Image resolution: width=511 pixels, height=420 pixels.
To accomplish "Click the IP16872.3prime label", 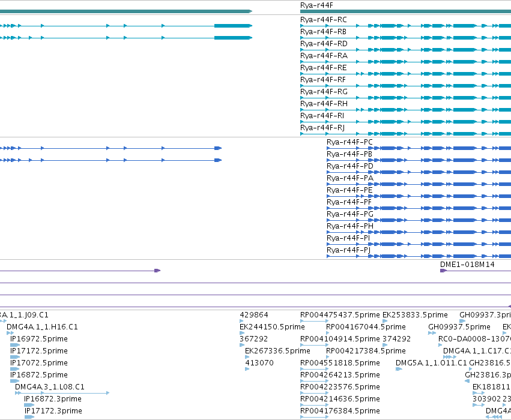I will (53, 399).
